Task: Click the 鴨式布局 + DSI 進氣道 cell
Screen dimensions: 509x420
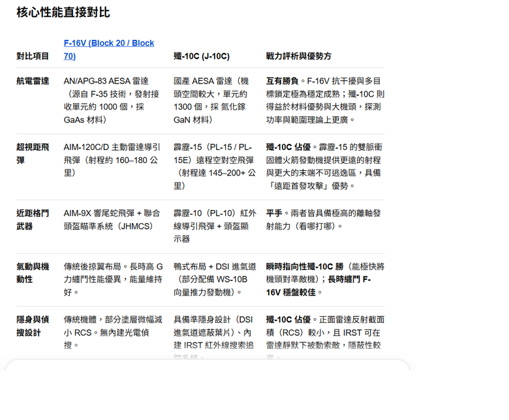Action: [215, 279]
